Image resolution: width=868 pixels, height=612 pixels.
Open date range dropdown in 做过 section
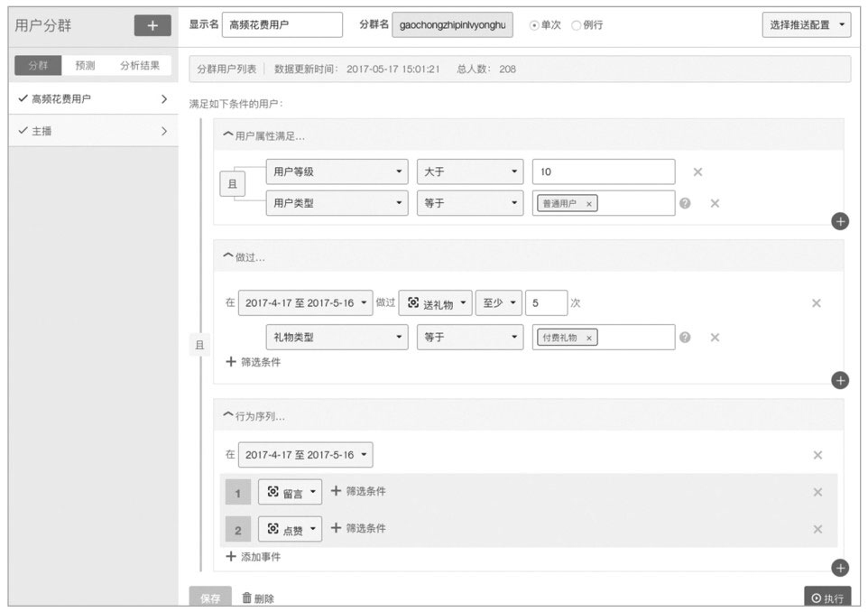pos(306,303)
